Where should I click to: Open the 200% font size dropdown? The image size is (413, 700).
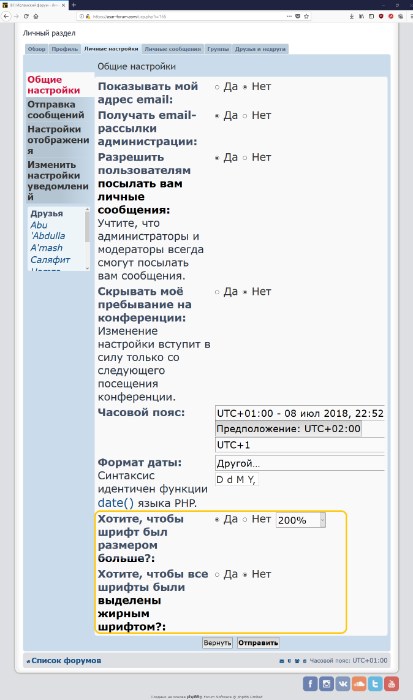pos(301,520)
